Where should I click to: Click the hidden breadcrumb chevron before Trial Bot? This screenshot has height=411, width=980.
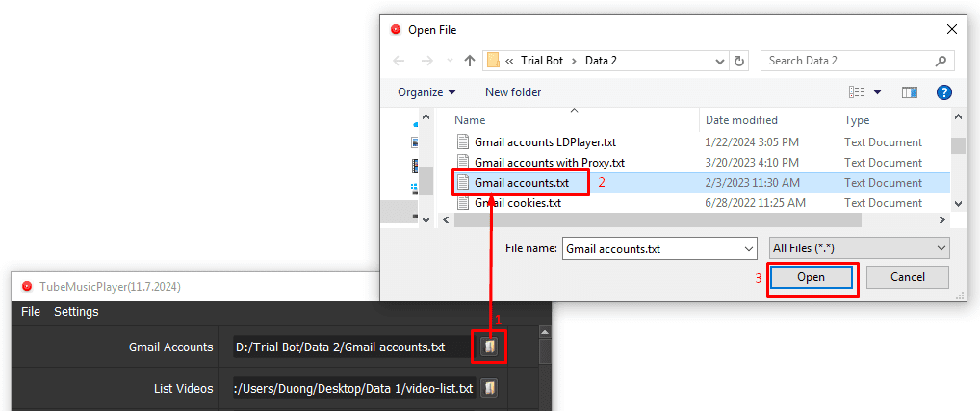(x=509, y=61)
